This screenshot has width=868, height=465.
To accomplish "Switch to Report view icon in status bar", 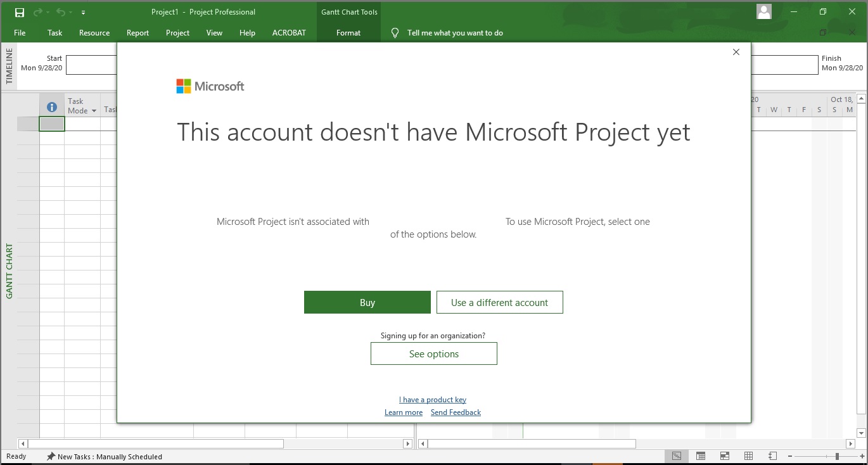I will 772,456.
